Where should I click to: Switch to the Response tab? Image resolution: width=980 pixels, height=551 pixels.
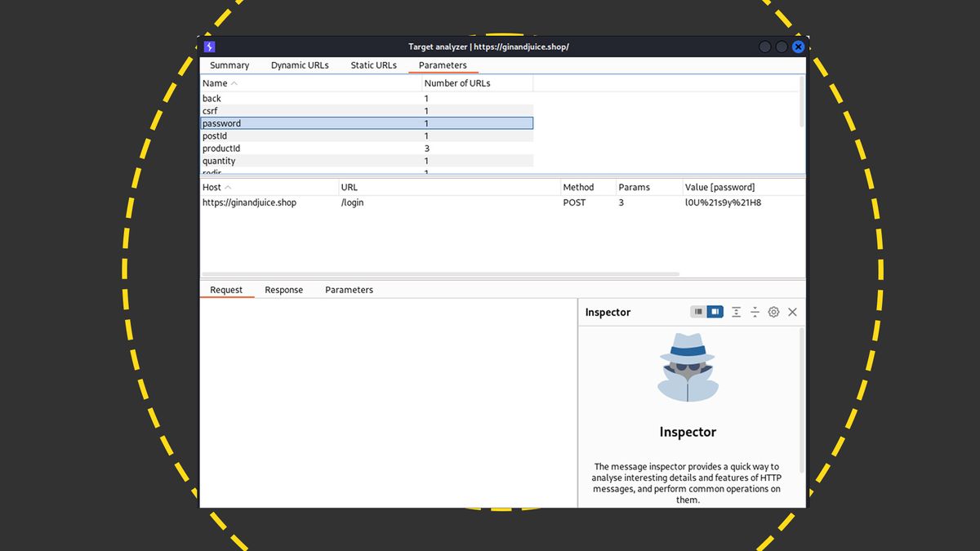pyautogui.click(x=283, y=289)
